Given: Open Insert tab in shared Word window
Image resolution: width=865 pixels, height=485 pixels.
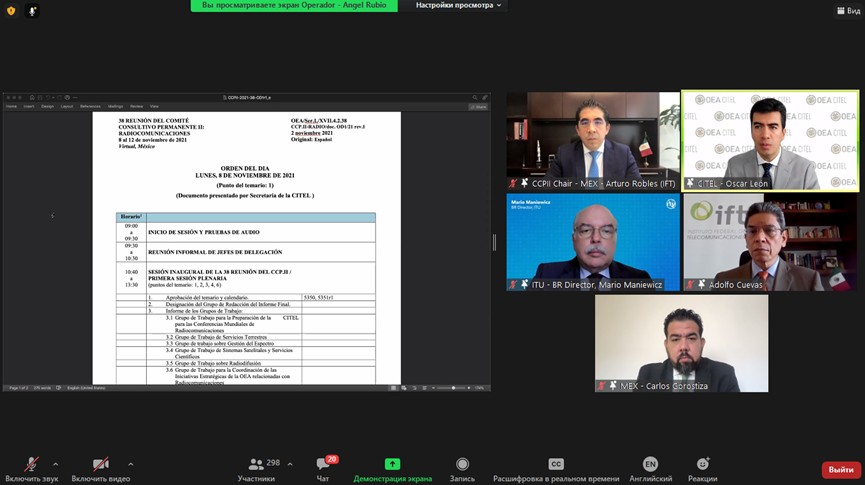Looking at the screenshot, I should 29,106.
